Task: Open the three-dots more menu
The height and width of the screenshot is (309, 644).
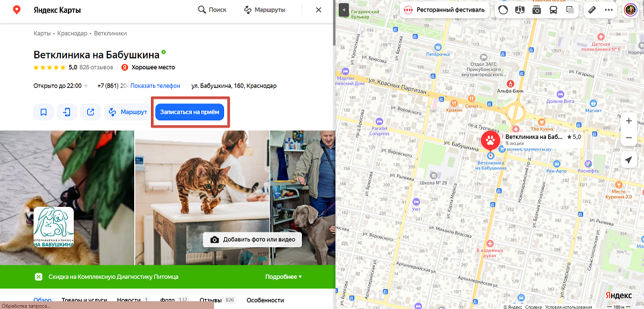Action: point(609,10)
